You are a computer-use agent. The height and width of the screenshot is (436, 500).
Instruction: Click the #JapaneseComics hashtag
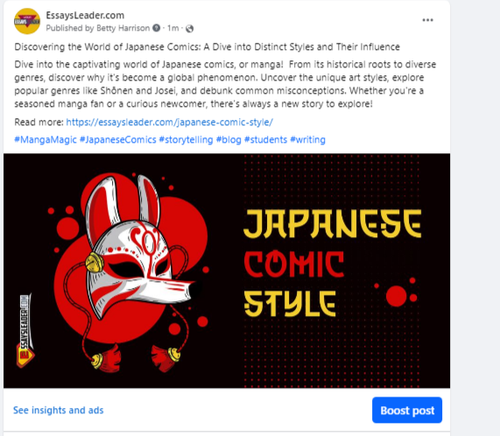pyautogui.click(x=118, y=140)
